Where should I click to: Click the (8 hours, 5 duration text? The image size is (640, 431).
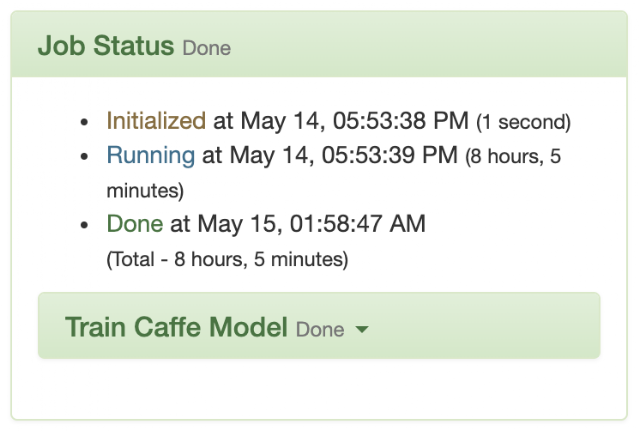(x=513, y=156)
